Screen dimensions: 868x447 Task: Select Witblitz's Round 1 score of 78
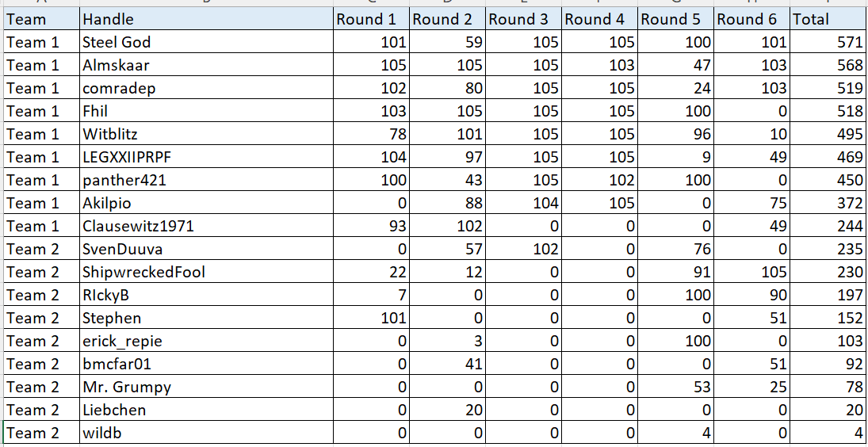pos(372,134)
